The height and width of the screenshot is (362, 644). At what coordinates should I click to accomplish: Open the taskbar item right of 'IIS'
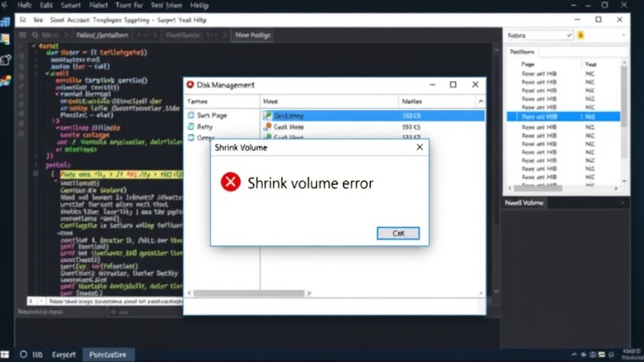point(64,354)
